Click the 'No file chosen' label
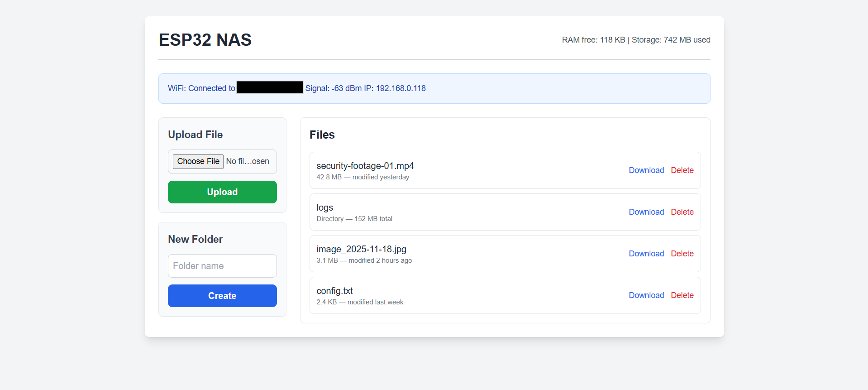The height and width of the screenshot is (390, 868). (248, 161)
